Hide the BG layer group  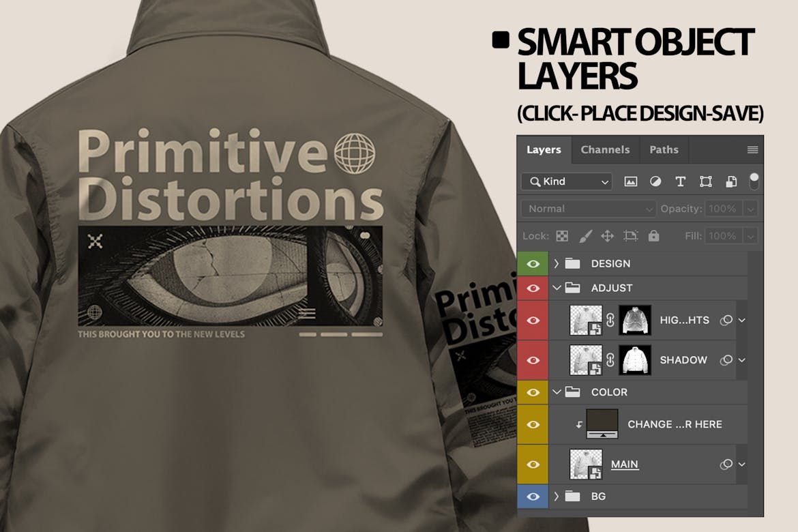click(x=533, y=496)
